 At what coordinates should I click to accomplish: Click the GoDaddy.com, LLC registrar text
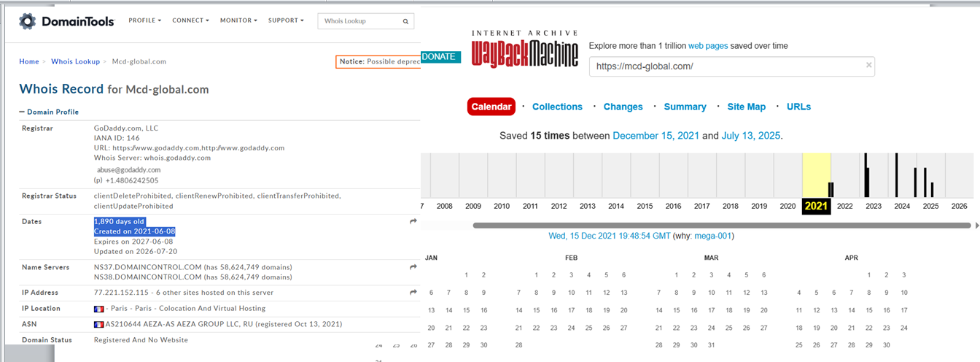126,128
